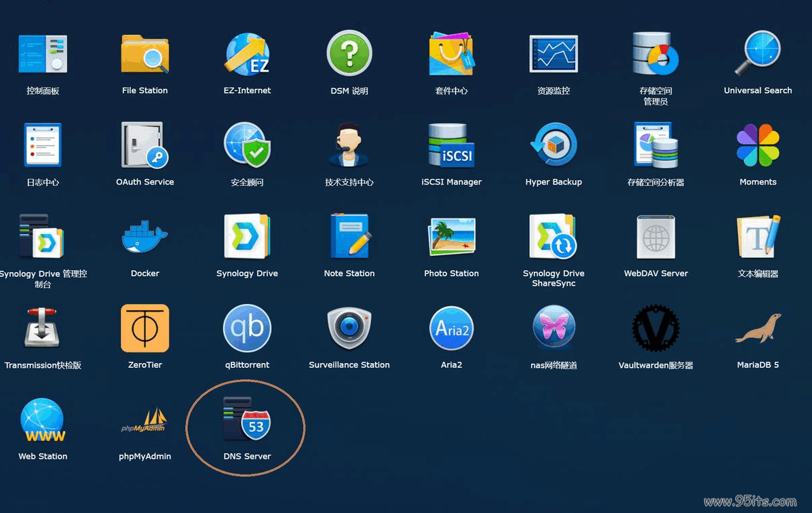Launch the DNS Server app
The image size is (812, 513).
247,419
